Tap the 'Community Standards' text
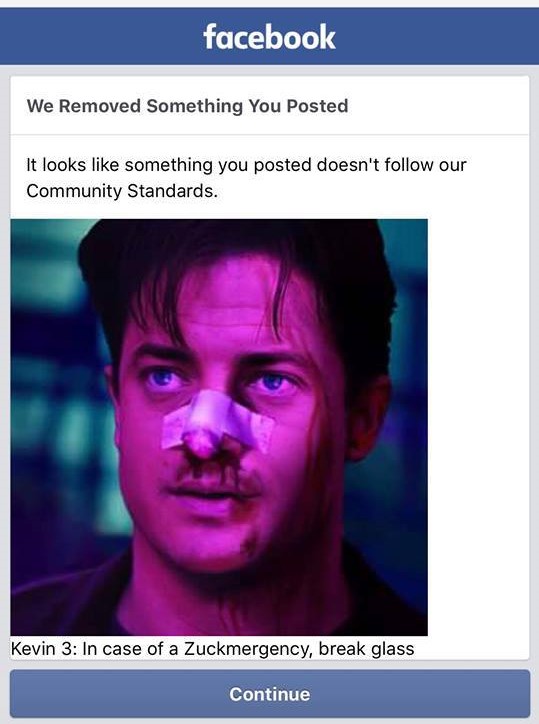Screen dimensions: 539x724 pos(121,191)
